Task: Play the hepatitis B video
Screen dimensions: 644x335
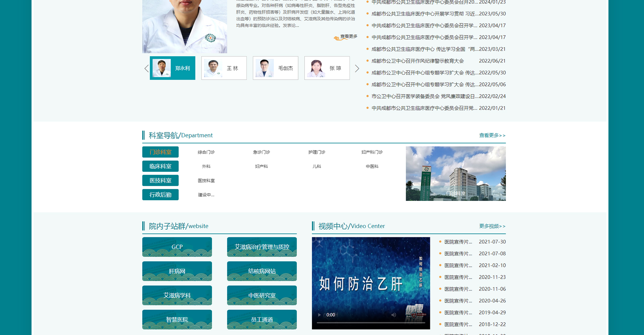Action: click(x=319, y=315)
